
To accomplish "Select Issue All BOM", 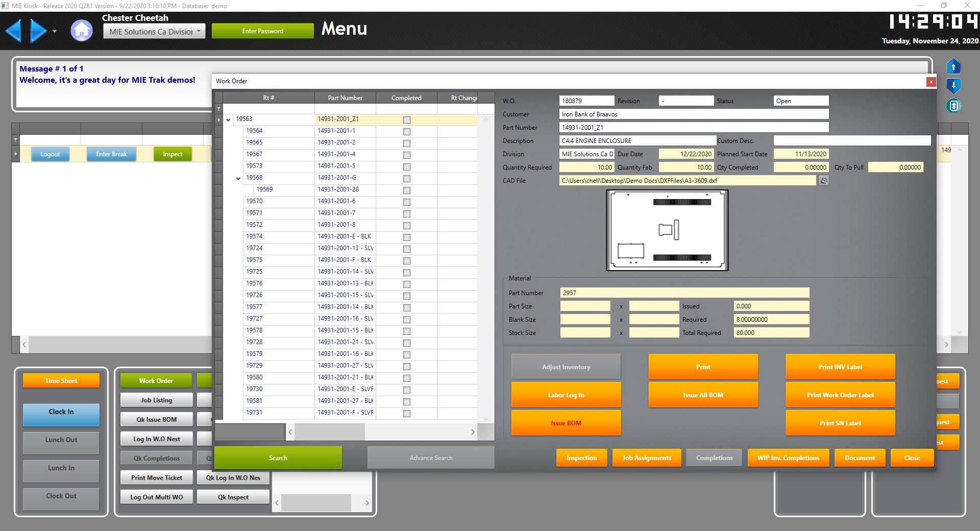I will pyautogui.click(x=703, y=394).
